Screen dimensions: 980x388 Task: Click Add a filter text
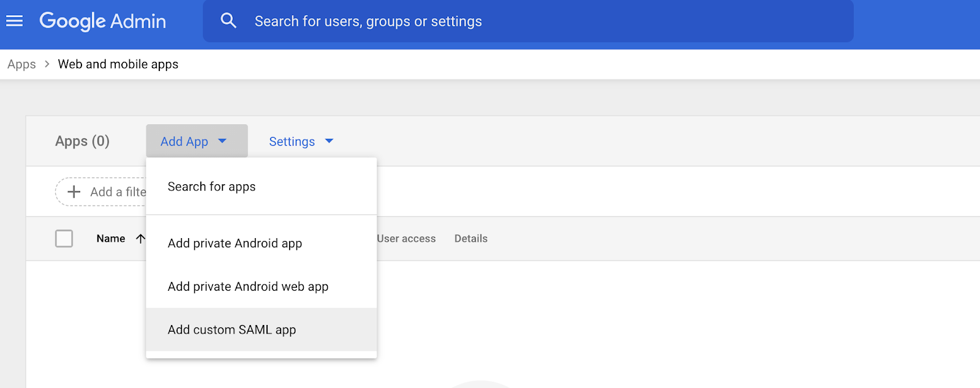[x=118, y=192]
